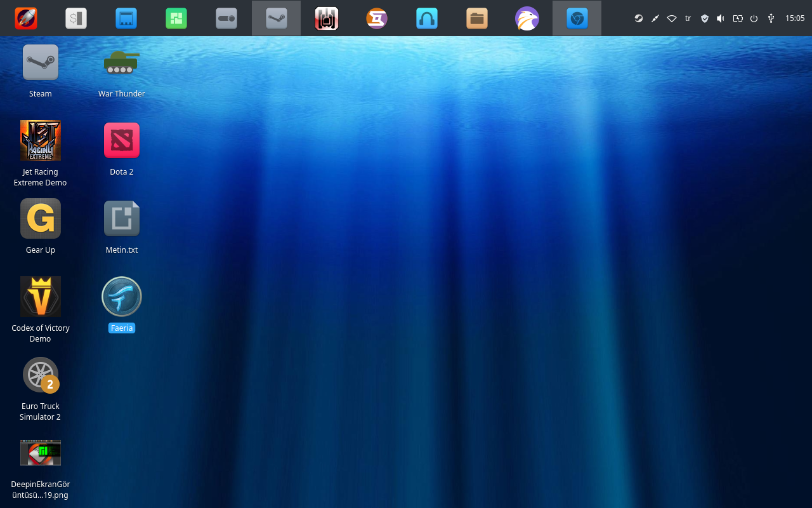Viewport: 812px width, 508px height.
Task: Open the Wi-Fi network tray icon
Action: coord(672,18)
